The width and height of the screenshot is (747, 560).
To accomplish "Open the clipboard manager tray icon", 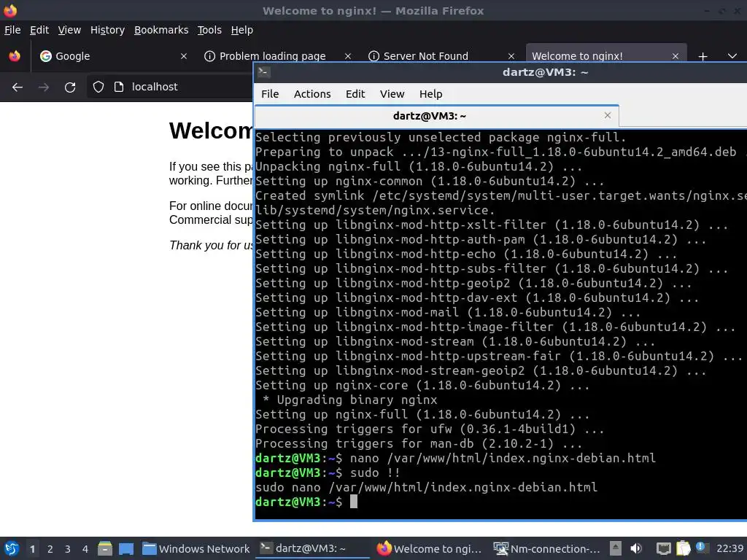I will pos(683,548).
